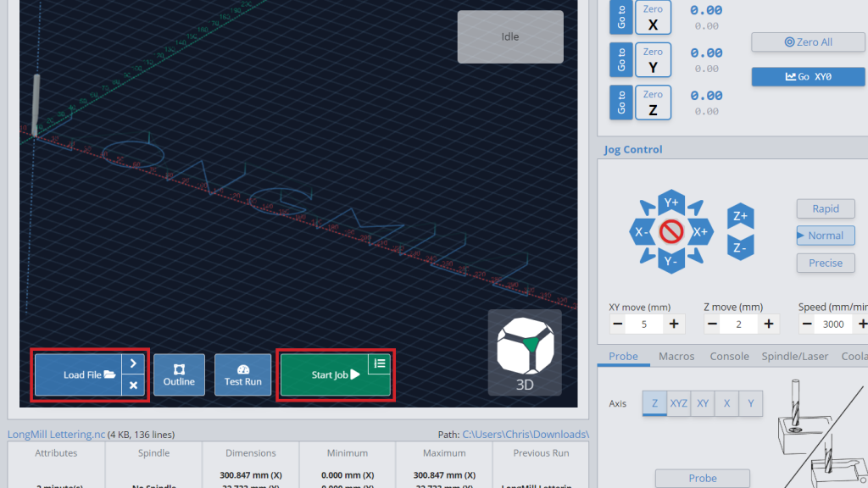The height and width of the screenshot is (488, 868).
Task: Click the Speed value field
Action: coord(833,324)
